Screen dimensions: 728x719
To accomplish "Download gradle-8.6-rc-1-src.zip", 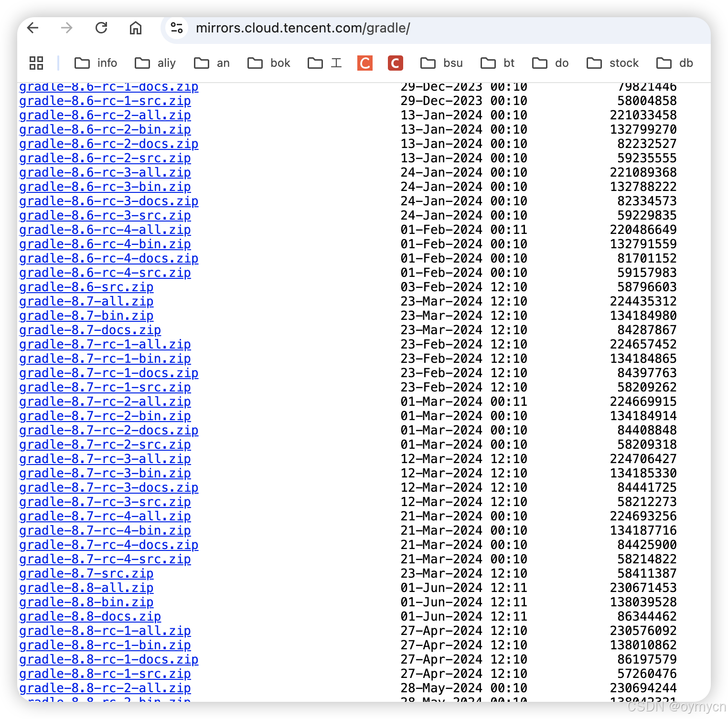I will tap(105, 101).
